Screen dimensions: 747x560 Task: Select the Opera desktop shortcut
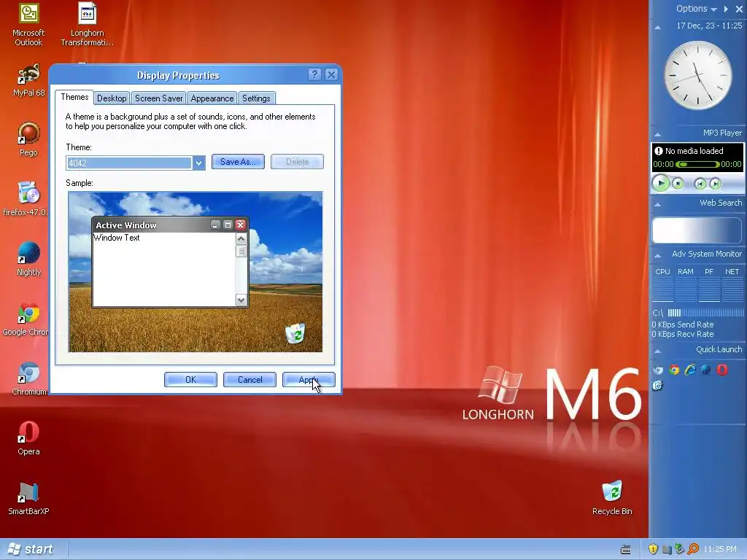point(28,438)
